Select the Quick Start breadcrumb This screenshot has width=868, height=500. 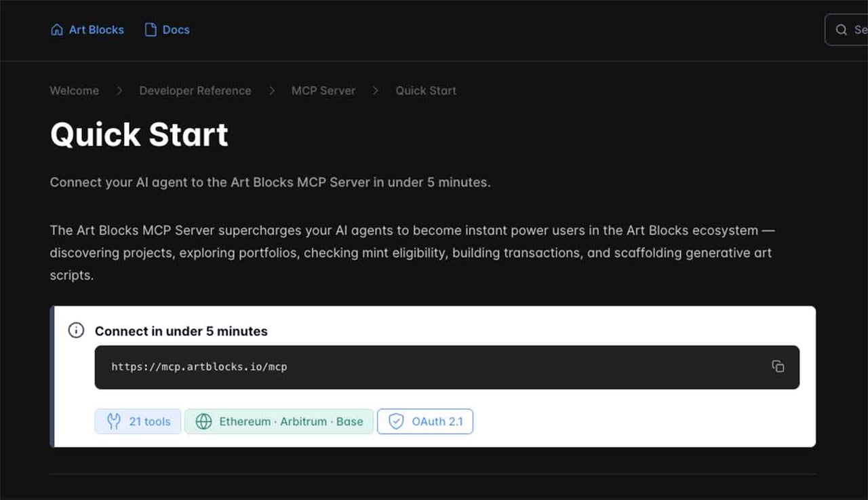426,91
